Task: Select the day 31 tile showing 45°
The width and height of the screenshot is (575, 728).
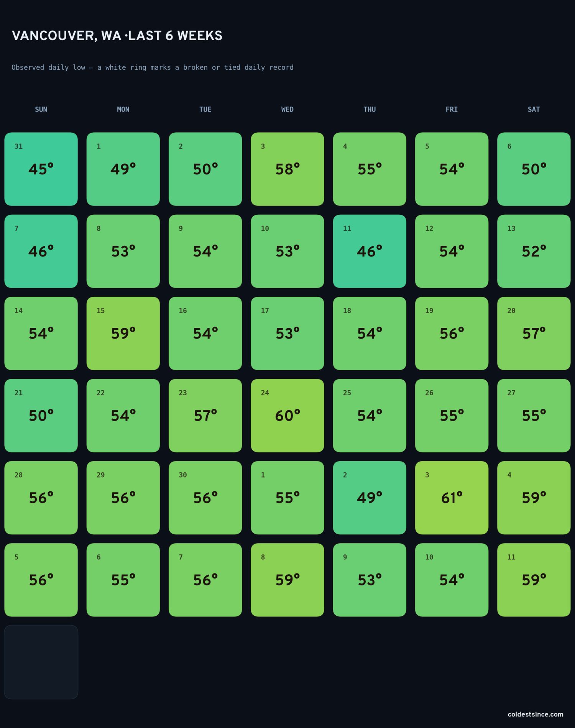Action: [41, 169]
